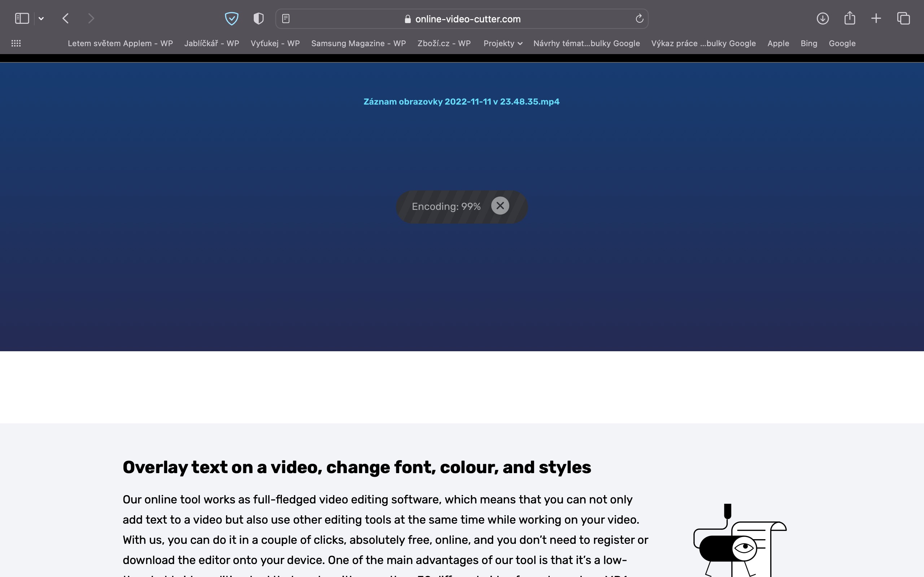
Task: Cancel the encoding progress
Action: pos(500,206)
